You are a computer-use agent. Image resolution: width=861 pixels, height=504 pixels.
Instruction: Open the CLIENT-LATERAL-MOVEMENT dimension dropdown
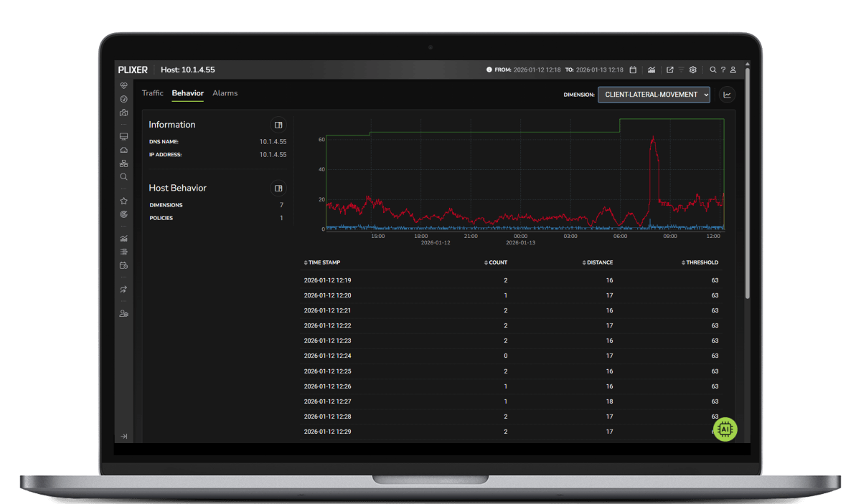(x=654, y=94)
